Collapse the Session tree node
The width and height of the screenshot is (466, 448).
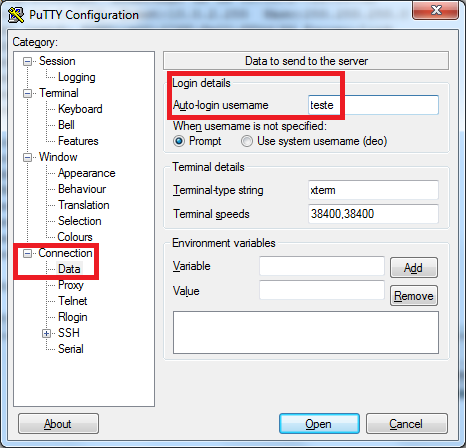tap(27, 61)
